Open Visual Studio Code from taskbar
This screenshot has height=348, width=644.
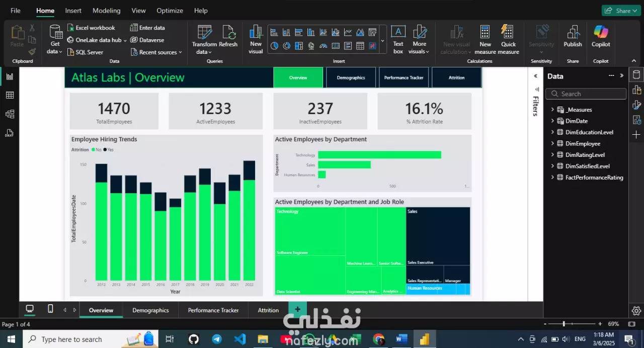[240, 339]
